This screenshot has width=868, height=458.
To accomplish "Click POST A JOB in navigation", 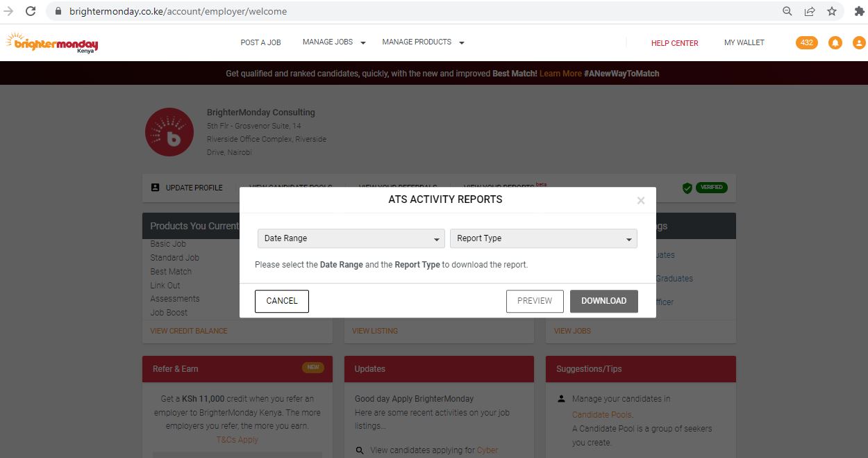I will [260, 42].
